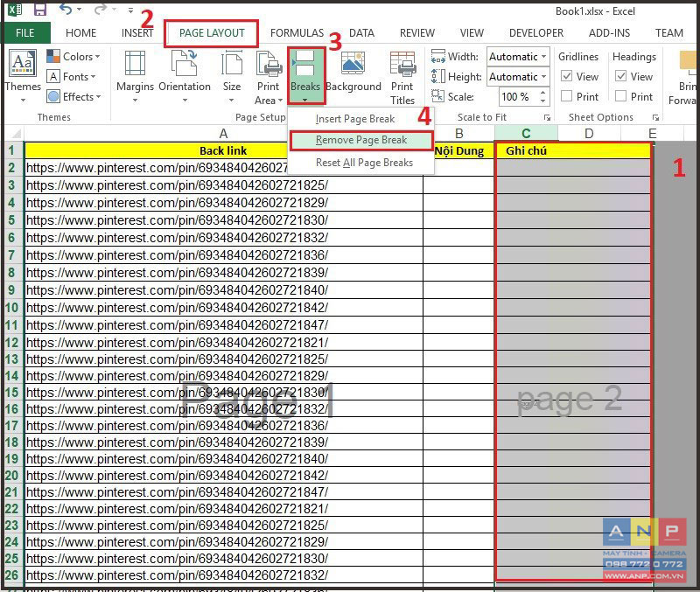Click the Breaks button
This screenshot has width=700, height=592.
point(305,76)
